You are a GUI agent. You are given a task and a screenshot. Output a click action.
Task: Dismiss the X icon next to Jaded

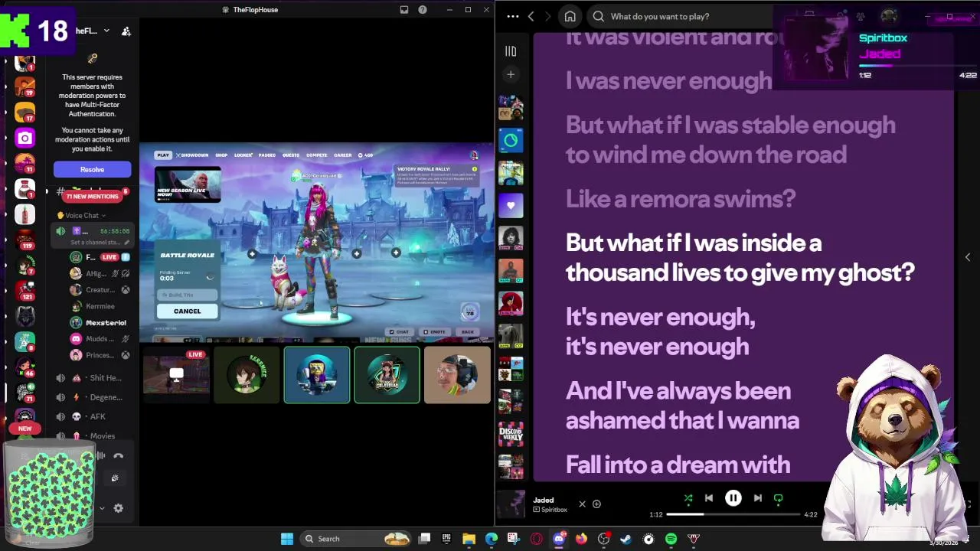point(582,504)
